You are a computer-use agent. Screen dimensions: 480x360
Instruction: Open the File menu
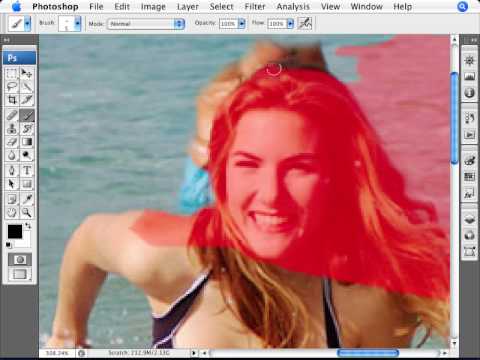(x=96, y=6)
